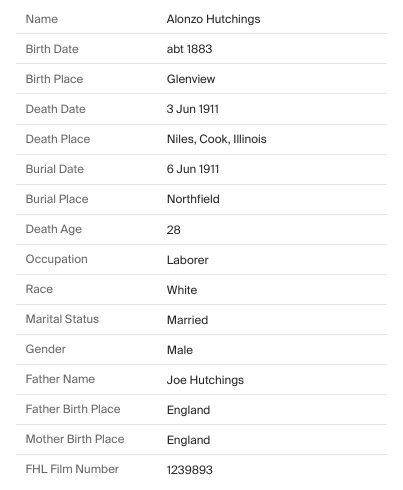Click the birth place Glenview
Screen dimensions: 403x490
191,79
